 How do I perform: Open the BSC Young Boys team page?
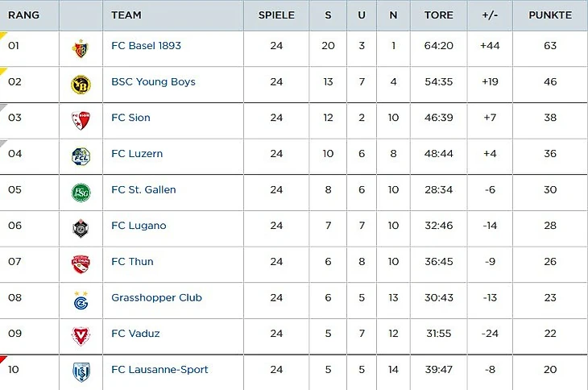pos(153,82)
